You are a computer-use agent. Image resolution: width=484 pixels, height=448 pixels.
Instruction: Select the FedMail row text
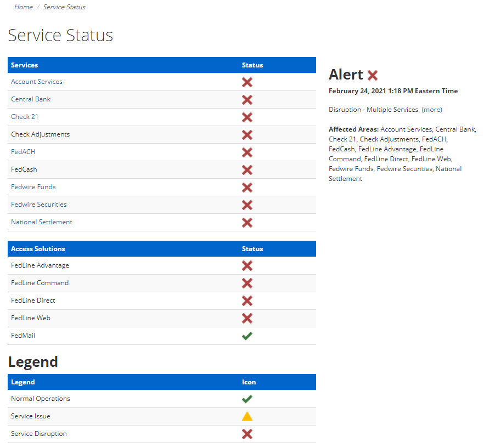coord(23,336)
